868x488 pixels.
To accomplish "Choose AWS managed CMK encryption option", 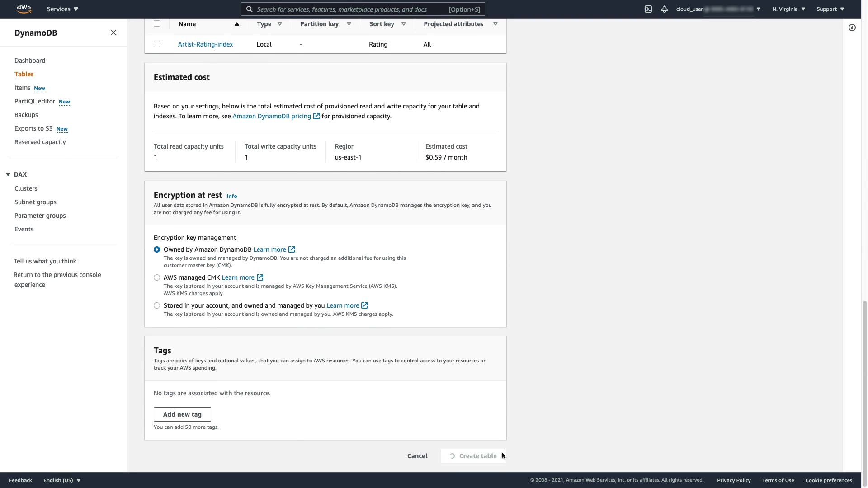I will pyautogui.click(x=157, y=277).
